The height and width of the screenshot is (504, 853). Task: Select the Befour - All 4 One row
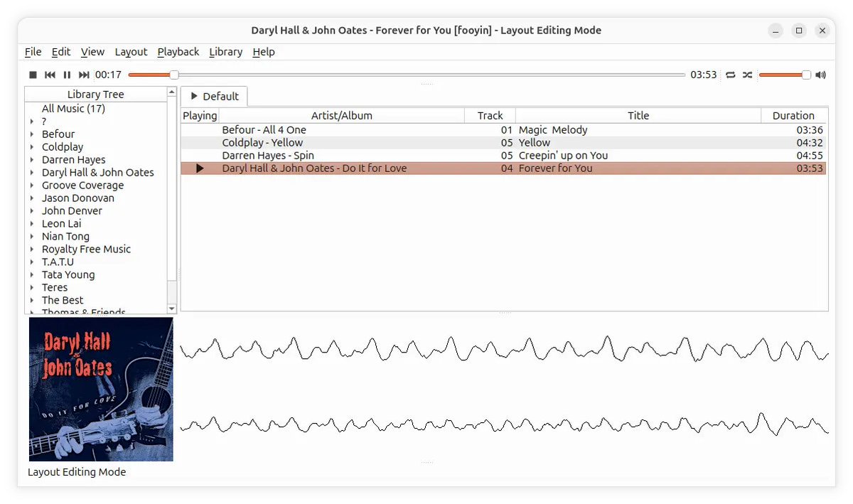(x=503, y=130)
